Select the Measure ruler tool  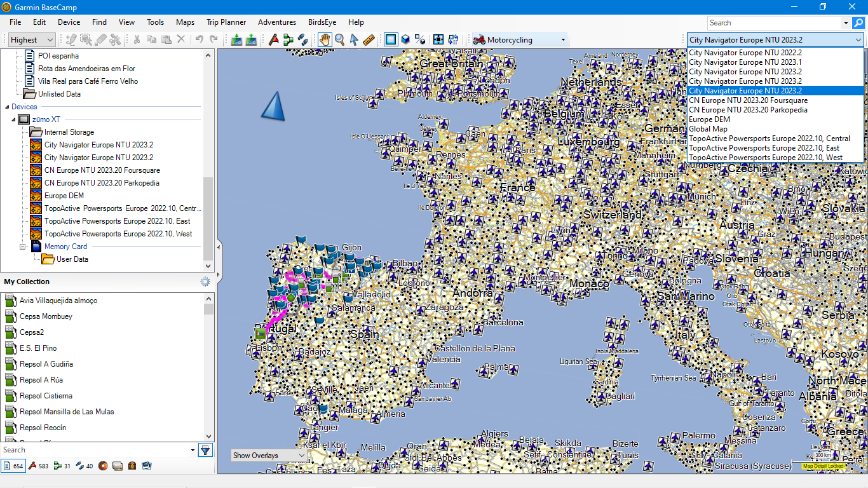pos(369,39)
